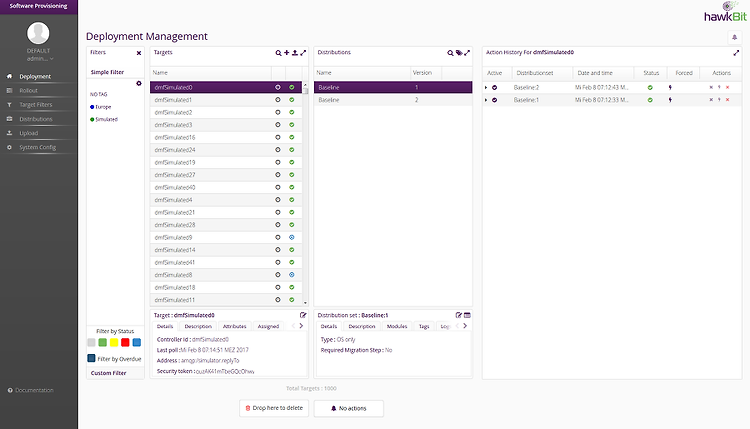Open notifications bell at top right
The image size is (750, 429).
735,37
